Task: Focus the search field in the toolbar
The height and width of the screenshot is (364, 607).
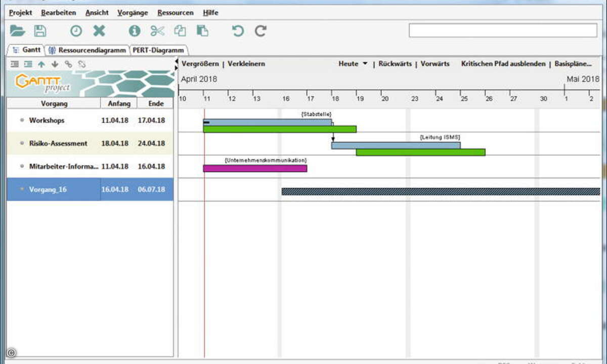Action: 503,30
